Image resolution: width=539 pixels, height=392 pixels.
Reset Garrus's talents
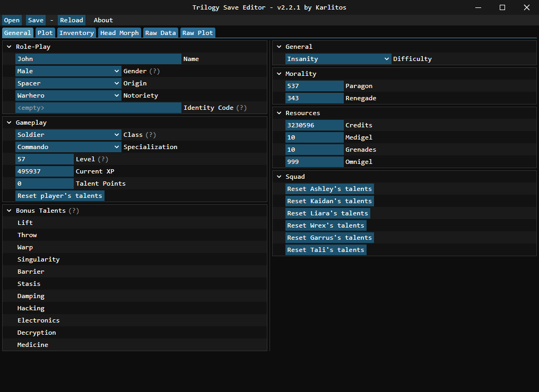click(329, 238)
